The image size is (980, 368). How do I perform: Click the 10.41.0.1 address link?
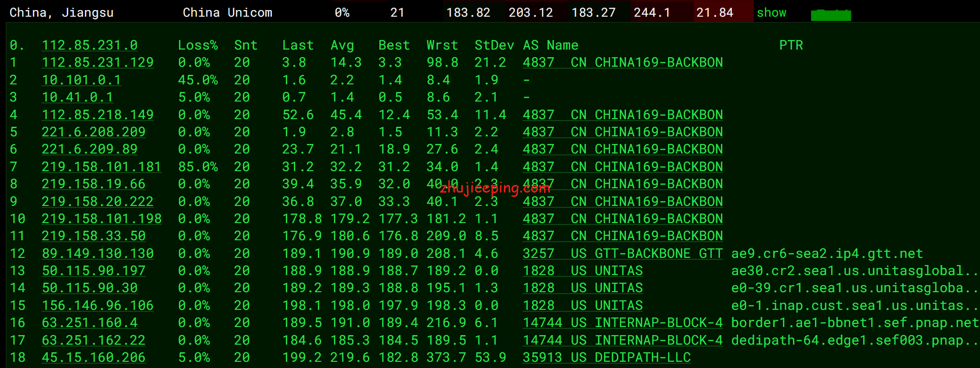[x=78, y=97]
